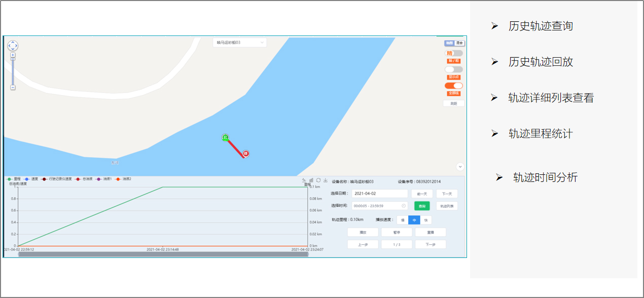Viewport: 644px width, 298px height.
Task: Click the map zoom level slider track
Action: (13, 71)
